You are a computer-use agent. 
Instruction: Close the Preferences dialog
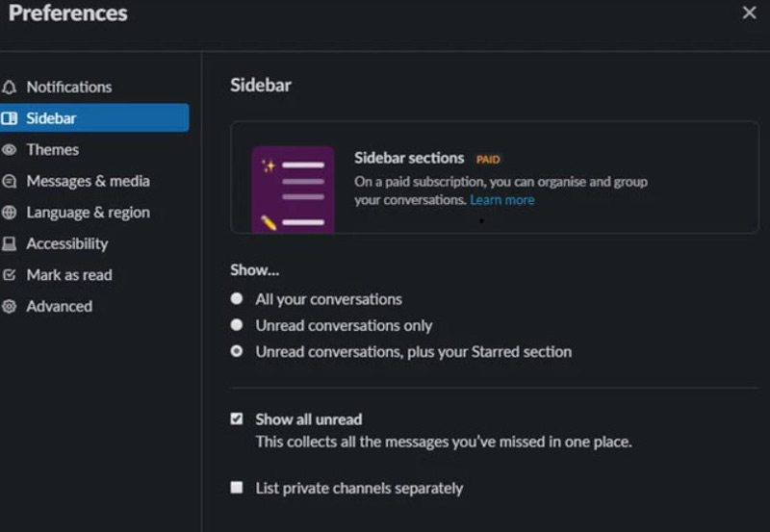[749, 13]
